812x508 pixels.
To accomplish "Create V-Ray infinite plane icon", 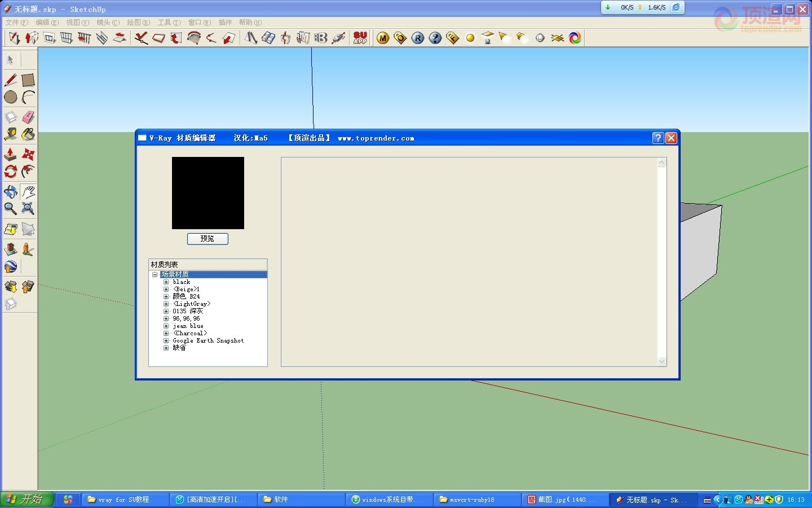I will point(558,38).
